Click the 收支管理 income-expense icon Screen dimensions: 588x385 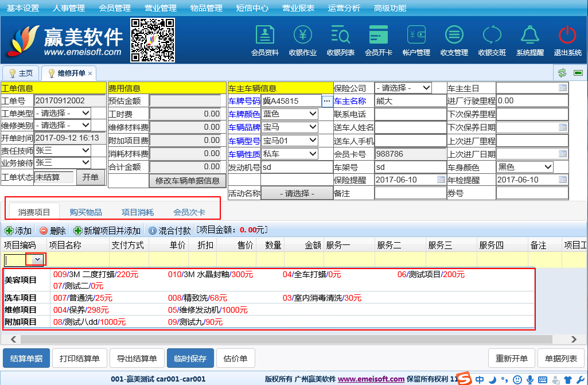454,40
